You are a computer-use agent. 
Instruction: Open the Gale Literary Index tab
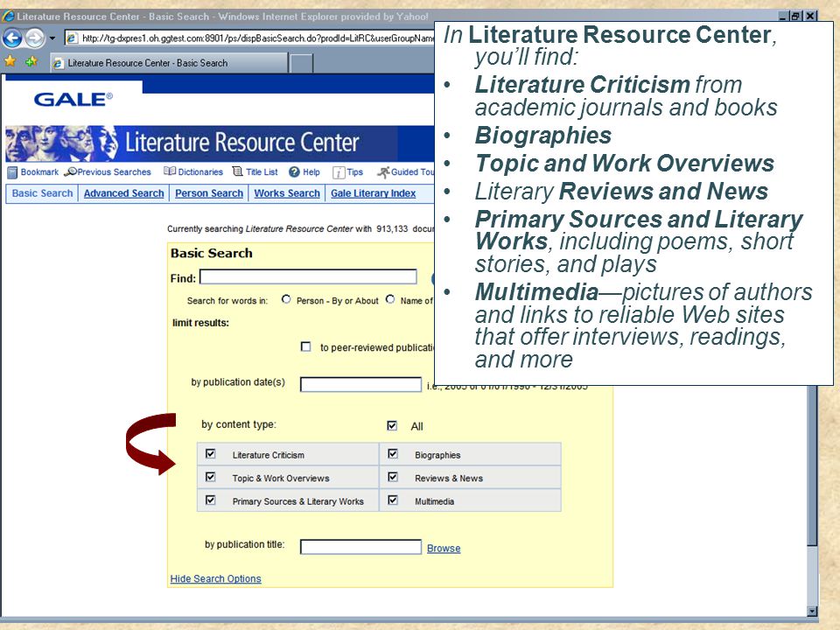(373, 193)
